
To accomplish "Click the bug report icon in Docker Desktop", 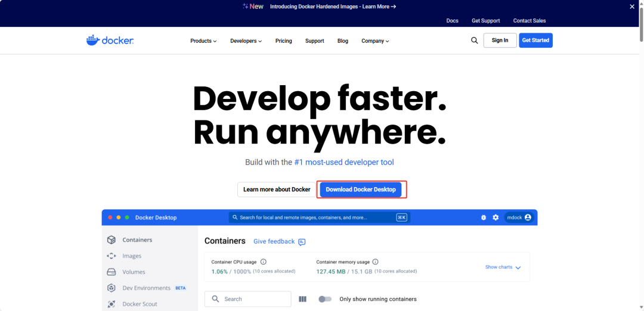I will pyautogui.click(x=484, y=217).
